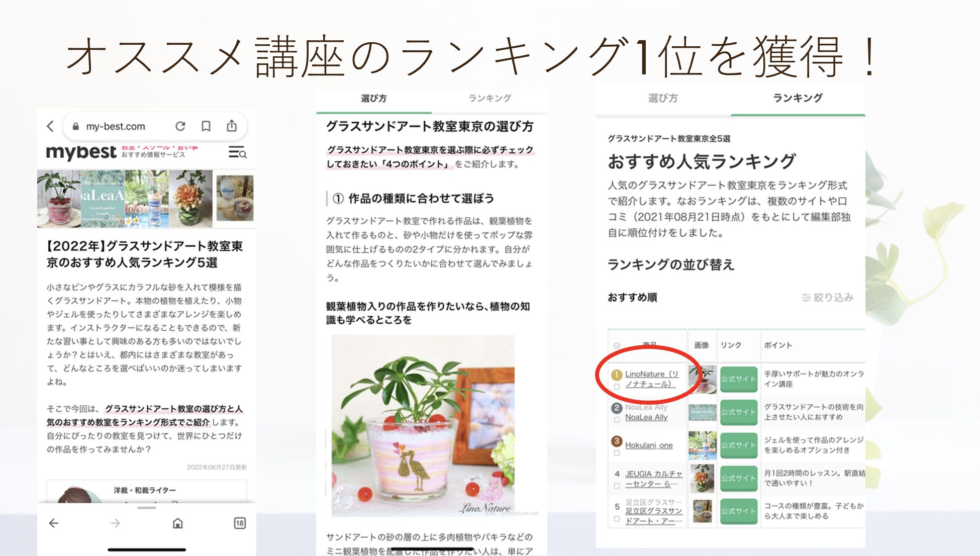Go back with bottom left arrow
Screen dimensions: 980x556
[x=54, y=523]
